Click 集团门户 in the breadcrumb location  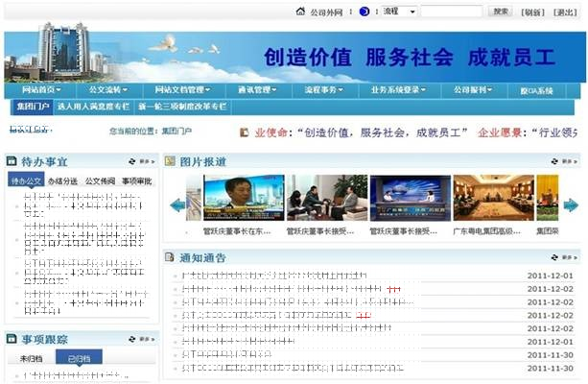point(176,131)
